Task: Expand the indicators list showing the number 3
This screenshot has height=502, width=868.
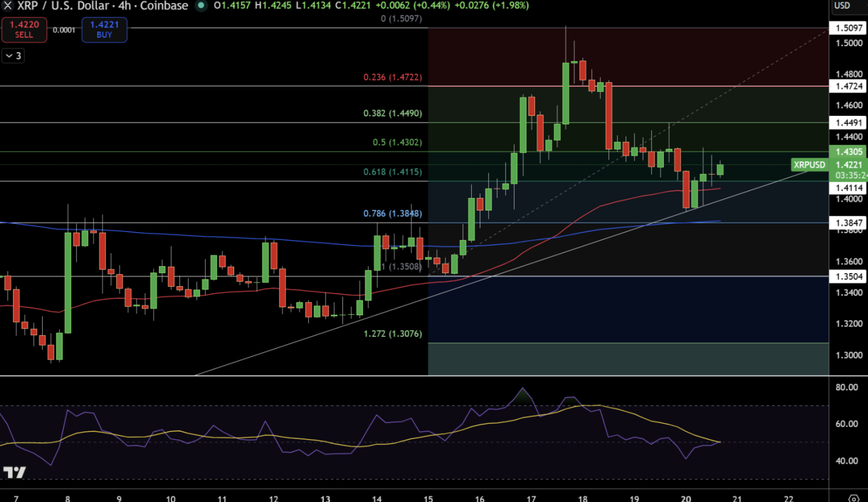Action: click(17, 55)
